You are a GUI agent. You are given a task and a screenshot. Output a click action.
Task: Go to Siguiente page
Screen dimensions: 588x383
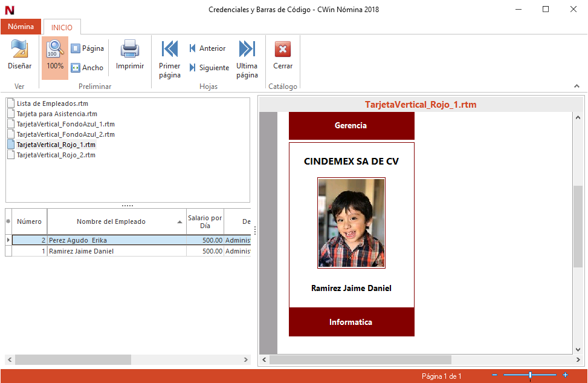pyautogui.click(x=209, y=68)
